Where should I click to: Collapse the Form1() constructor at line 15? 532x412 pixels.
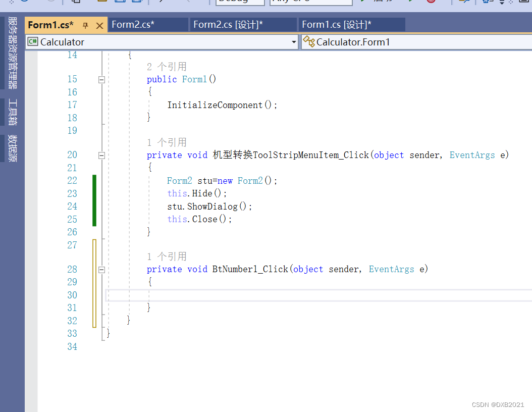coord(101,80)
